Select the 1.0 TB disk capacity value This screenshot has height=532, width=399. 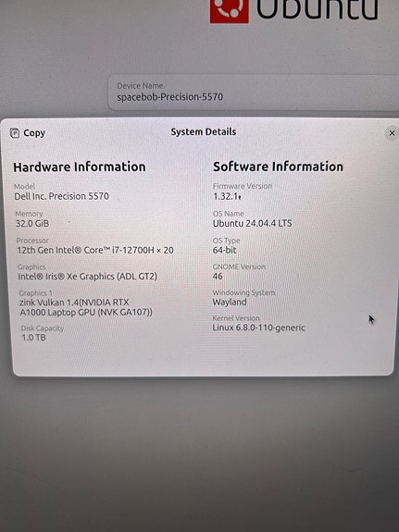(33, 338)
